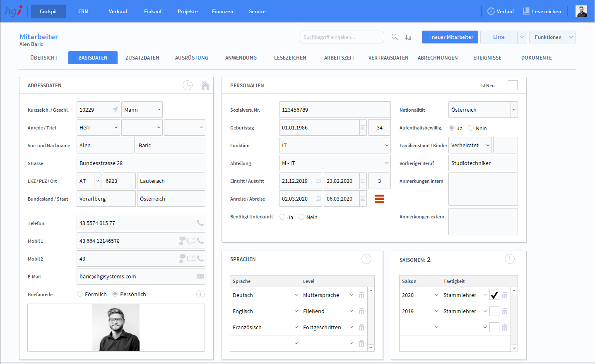Open the Finanzen menu
The width and height of the screenshot is (595, 364).
click(222, 12)
